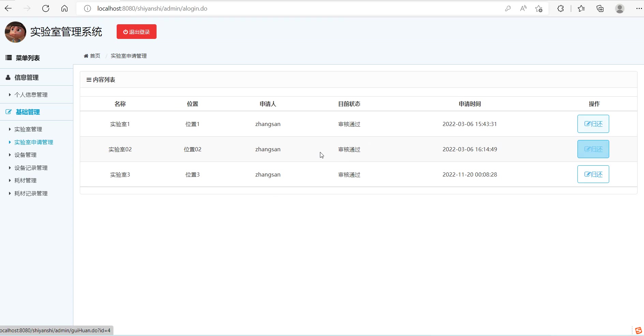Viewport: 644px width, 336px height.
Task: Click 审核通过 status for 实验室1
Action: tap(349, 124)
